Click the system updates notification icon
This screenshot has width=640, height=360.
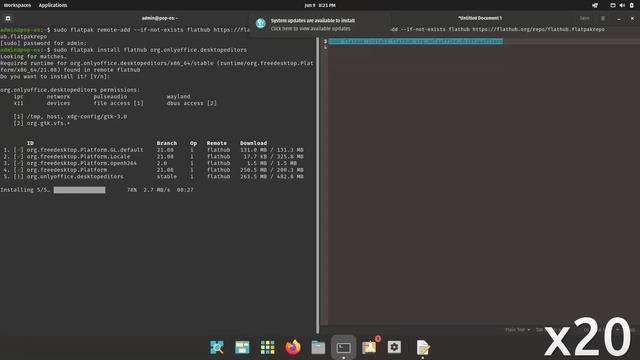pos(261,24)
